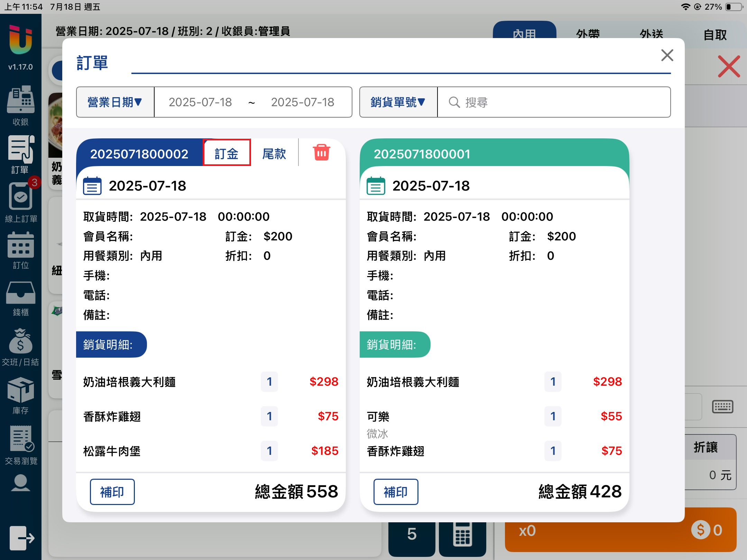Delete order 2025071800002 with trash icon
The height and width of the screenshot is (560, 747).
click(322, 153)
